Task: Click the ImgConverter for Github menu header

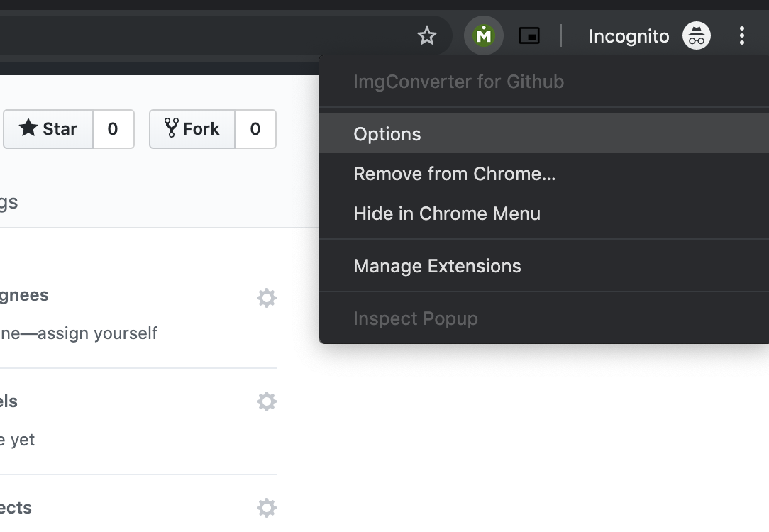Action: (x=458, y=82)
